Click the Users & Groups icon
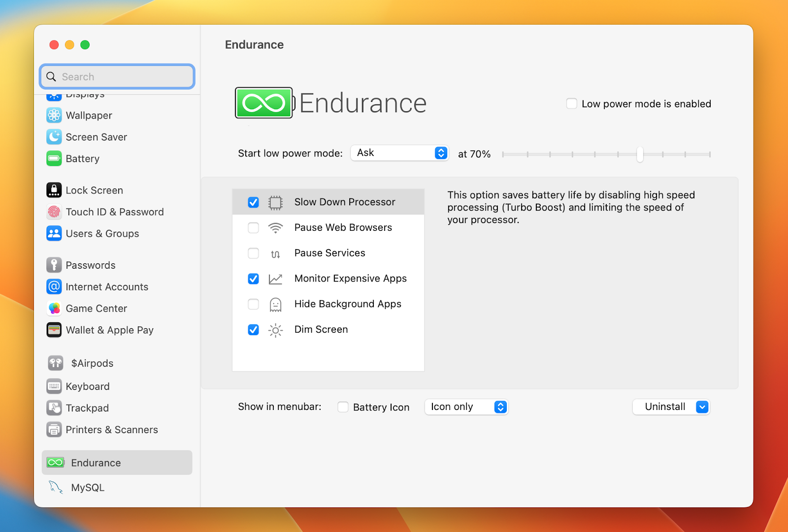This screenshot has width=788, height=532. tap(54, 233)
